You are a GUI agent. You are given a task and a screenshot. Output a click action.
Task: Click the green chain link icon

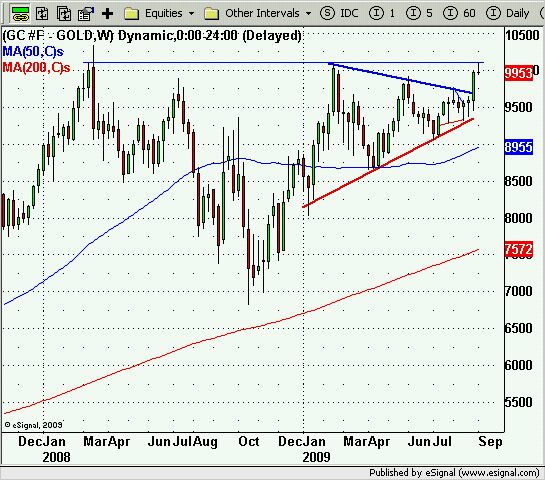21,14
